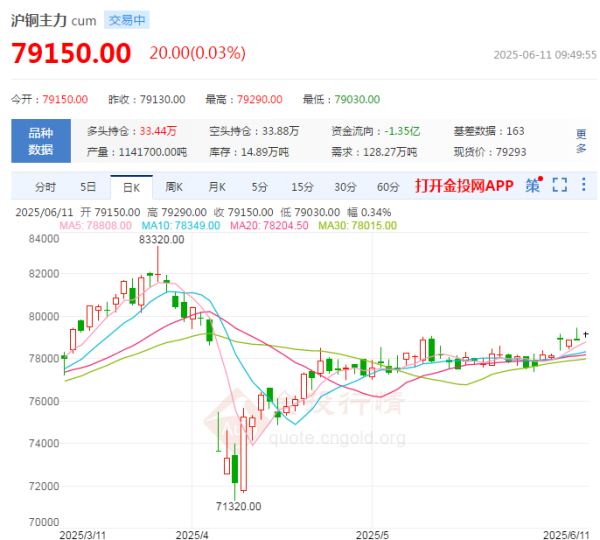
Task: Click the MA5: 78808.00 legend
Action: [x=96, y=225]
